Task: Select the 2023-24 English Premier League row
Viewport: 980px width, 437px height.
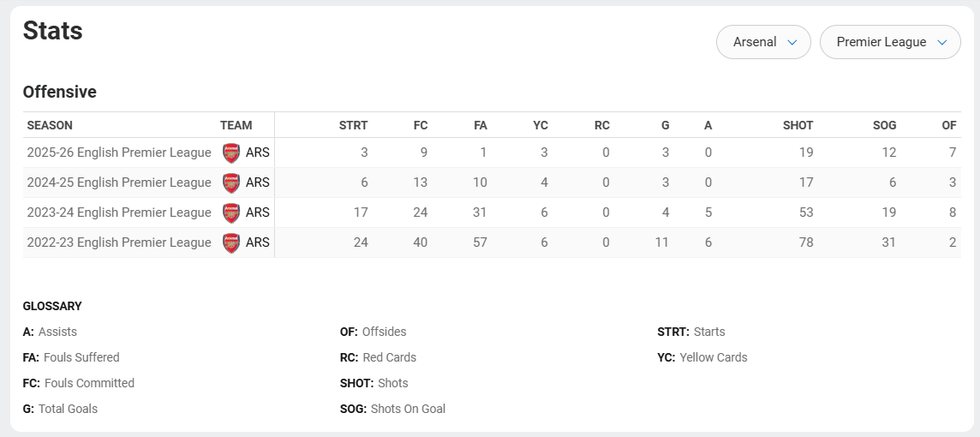Action: click(492, 213)
